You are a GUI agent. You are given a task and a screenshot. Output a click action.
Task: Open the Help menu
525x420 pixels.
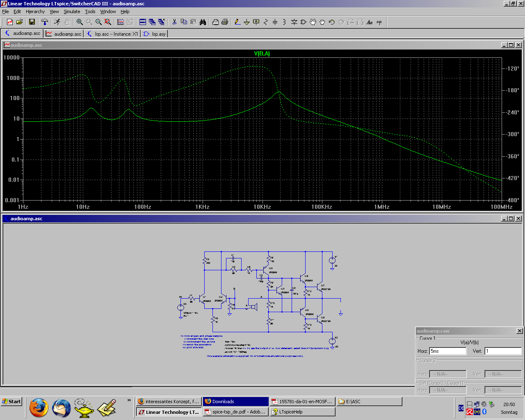(125, 11)
